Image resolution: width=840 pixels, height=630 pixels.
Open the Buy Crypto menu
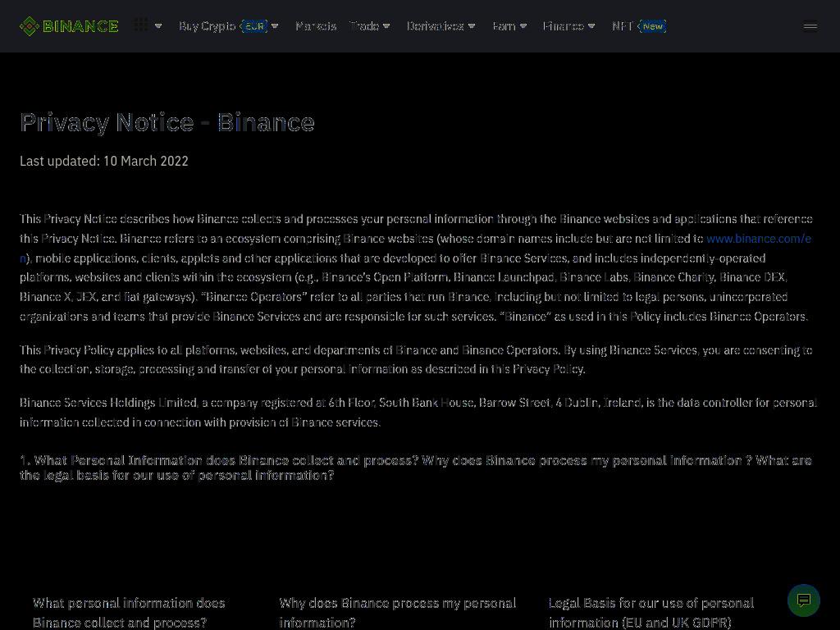207,26
